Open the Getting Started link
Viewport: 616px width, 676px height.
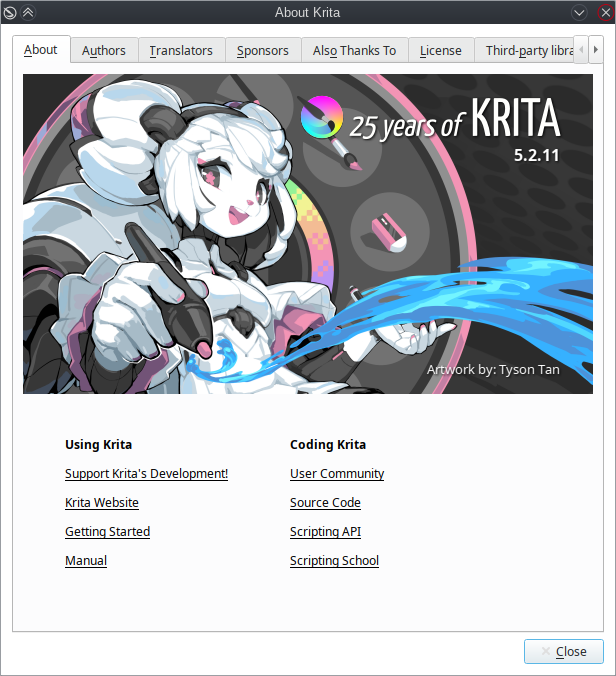107,532
